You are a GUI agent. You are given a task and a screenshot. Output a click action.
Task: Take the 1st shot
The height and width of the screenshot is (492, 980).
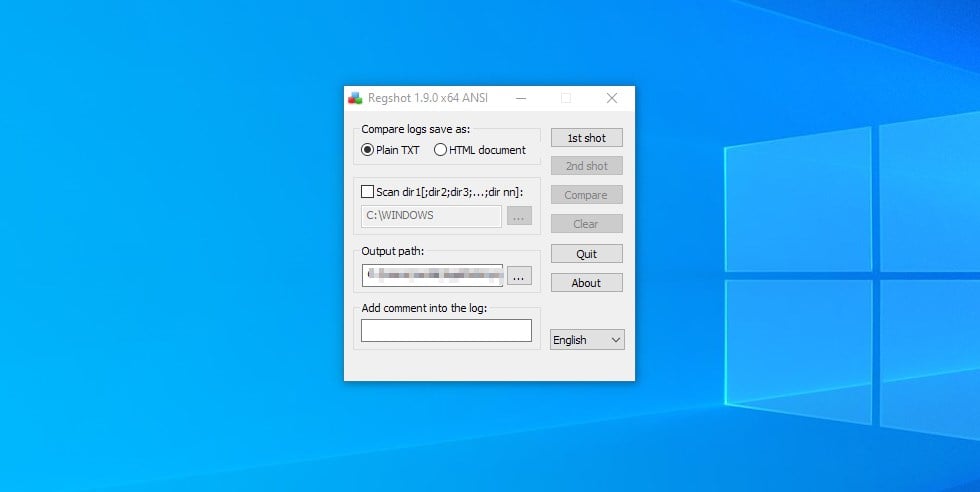coord(586,138)
